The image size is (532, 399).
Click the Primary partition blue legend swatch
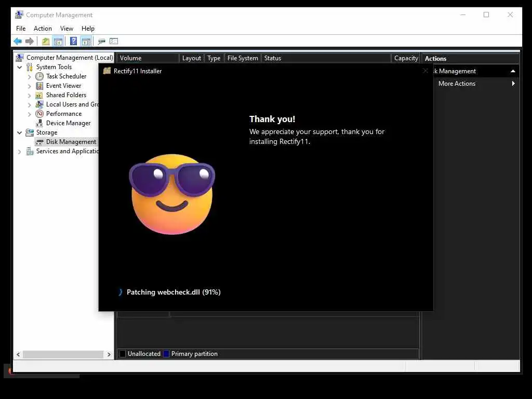click(x=166, y=354)
